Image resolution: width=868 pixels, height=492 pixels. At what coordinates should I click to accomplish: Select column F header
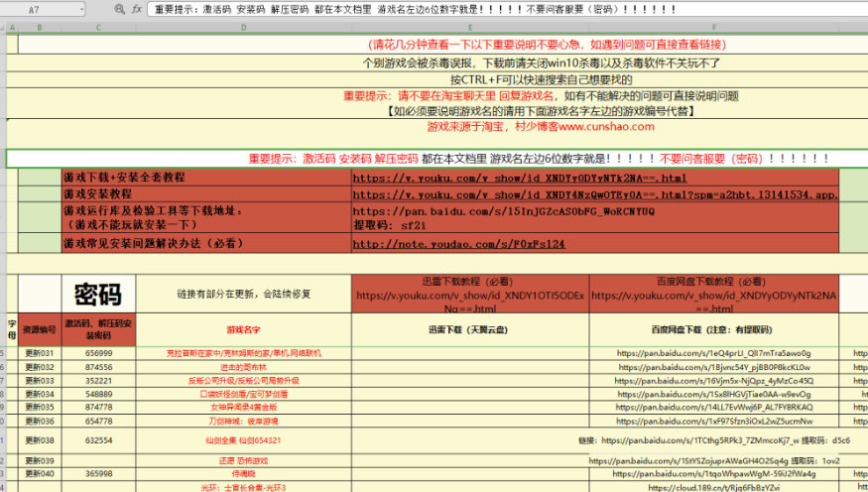[x=714, y=27]
